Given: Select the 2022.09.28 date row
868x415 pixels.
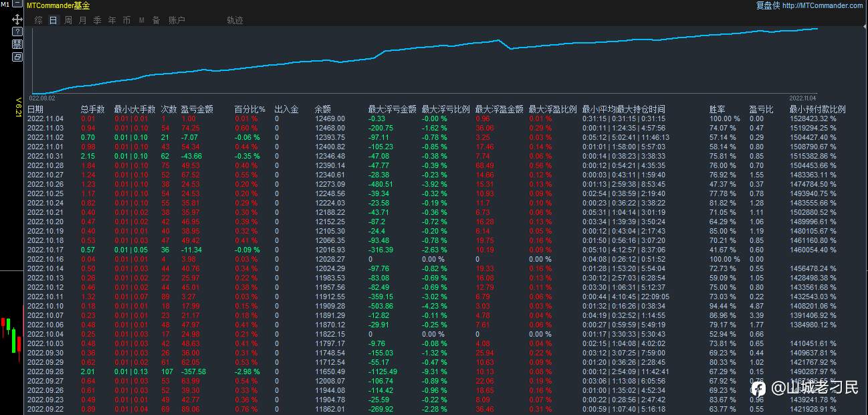Looking at the screenshot, I should coord(432,371).
